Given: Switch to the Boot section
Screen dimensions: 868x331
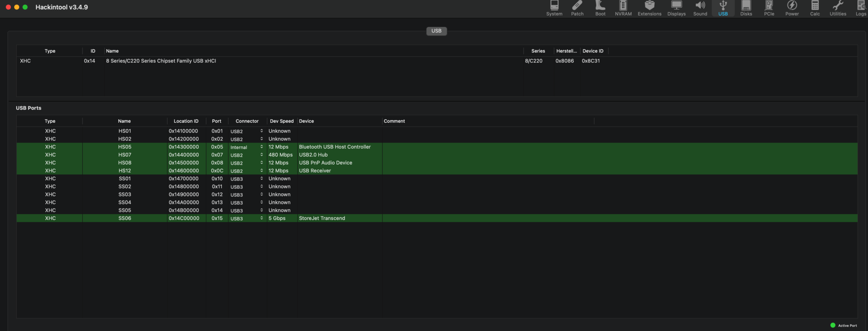Looking at the screenshot, I should coord(600,8).
